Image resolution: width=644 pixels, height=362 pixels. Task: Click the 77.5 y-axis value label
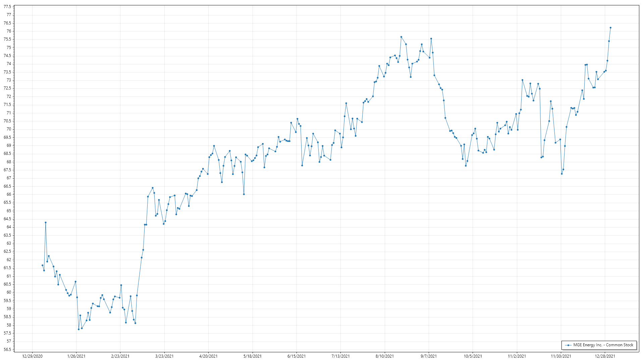click(x=7, y=7)
